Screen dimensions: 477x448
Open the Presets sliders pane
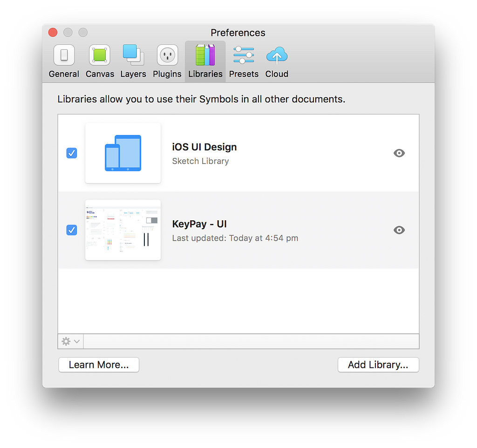244,61
